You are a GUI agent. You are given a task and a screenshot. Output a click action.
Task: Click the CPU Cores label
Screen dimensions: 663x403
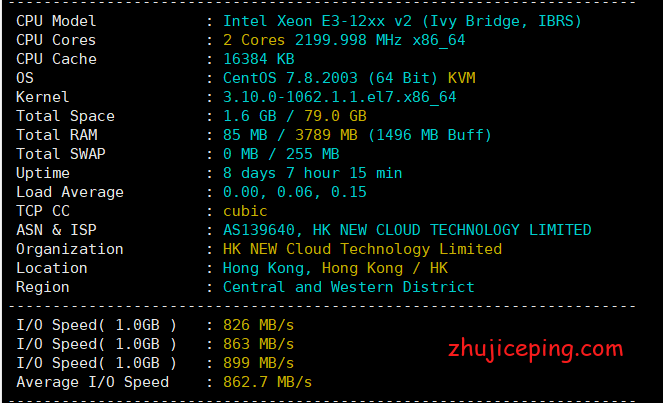(x=56, y=40)
